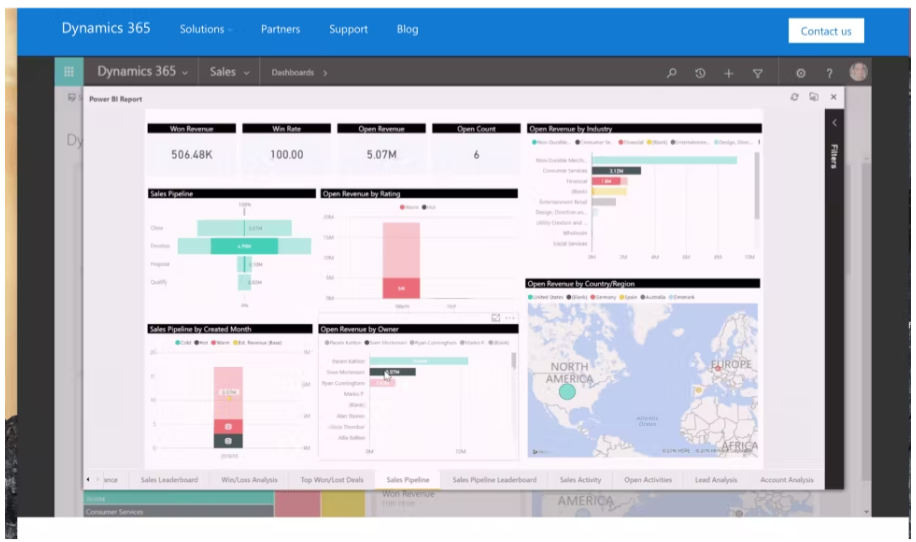Select the Consumer Services industry bar
The height and width of the screenshot is (542, 916).
click(616, 171)
